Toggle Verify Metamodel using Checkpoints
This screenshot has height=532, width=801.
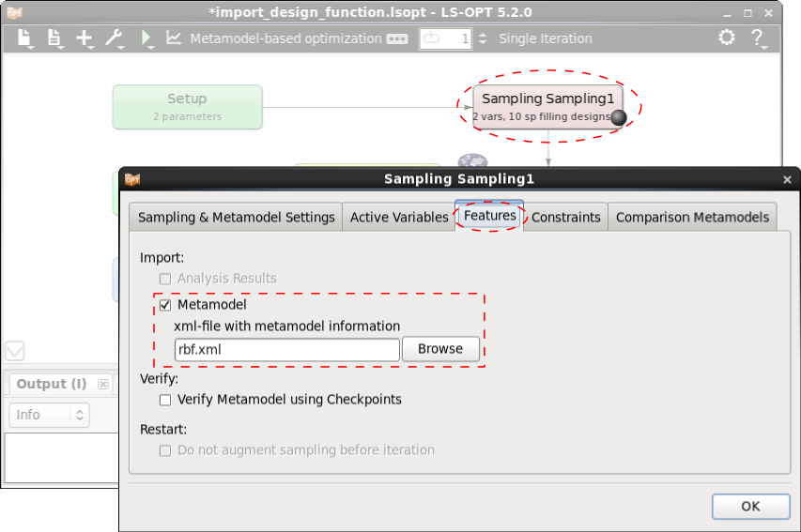pos(165,400)
